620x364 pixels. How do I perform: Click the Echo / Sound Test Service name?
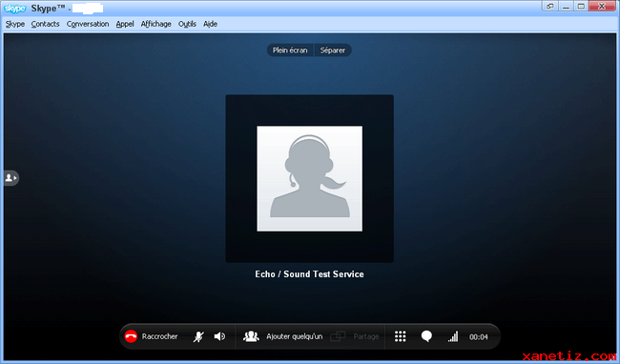(x=310, y=274)
